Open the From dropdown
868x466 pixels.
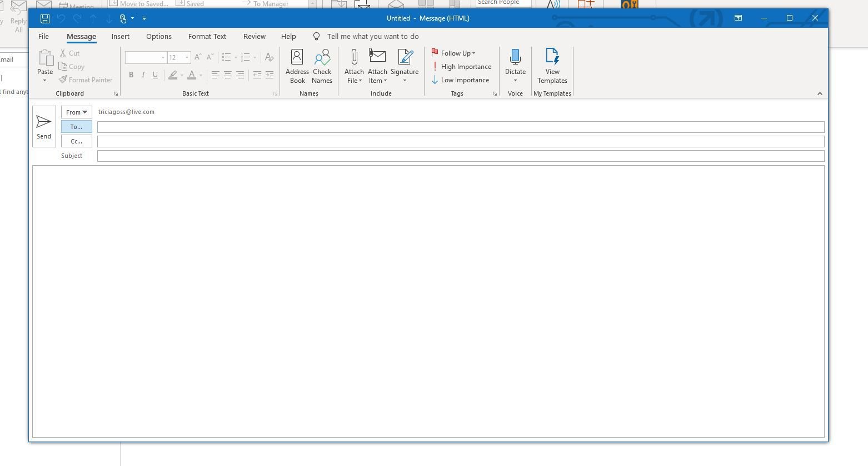tap(76, 112)
